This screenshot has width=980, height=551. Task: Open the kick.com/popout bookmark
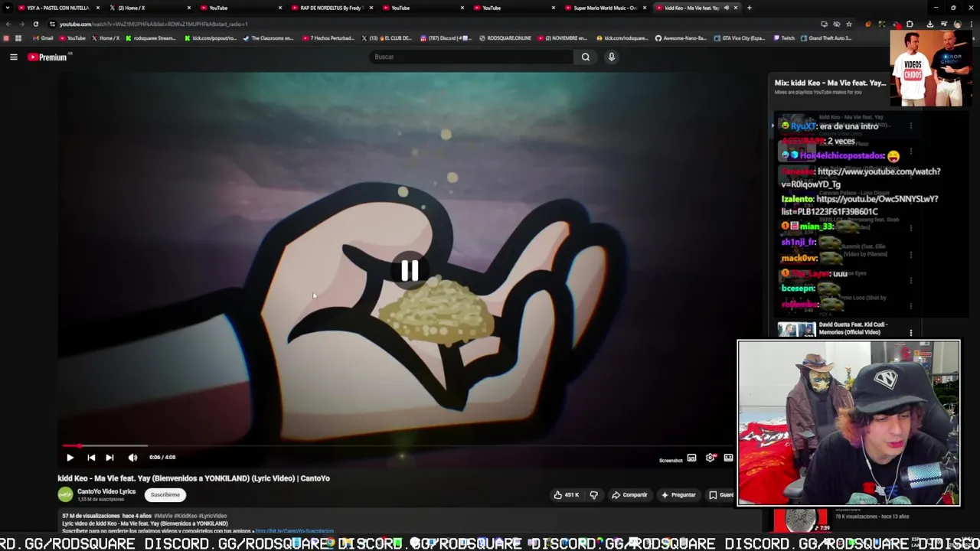[211, 38]
